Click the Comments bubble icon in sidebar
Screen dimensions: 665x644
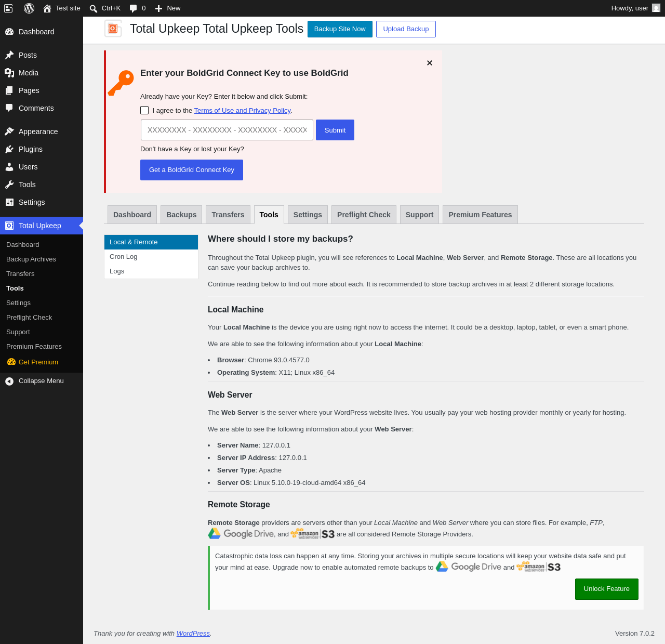pos(9,108)
